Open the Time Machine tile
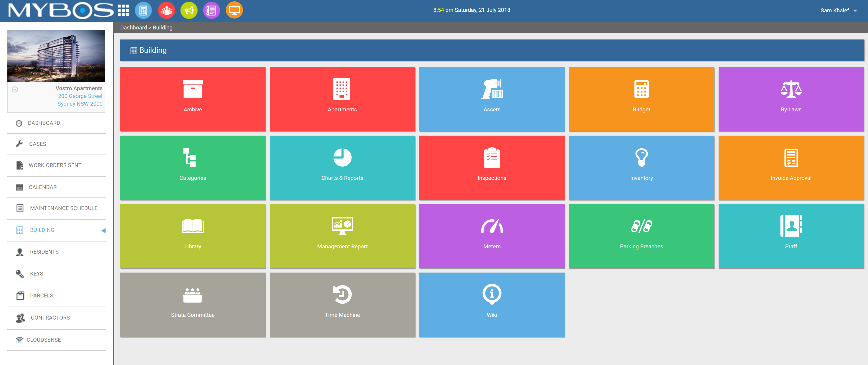Viewport: 868px width, 365px height. tap(342, 304)
